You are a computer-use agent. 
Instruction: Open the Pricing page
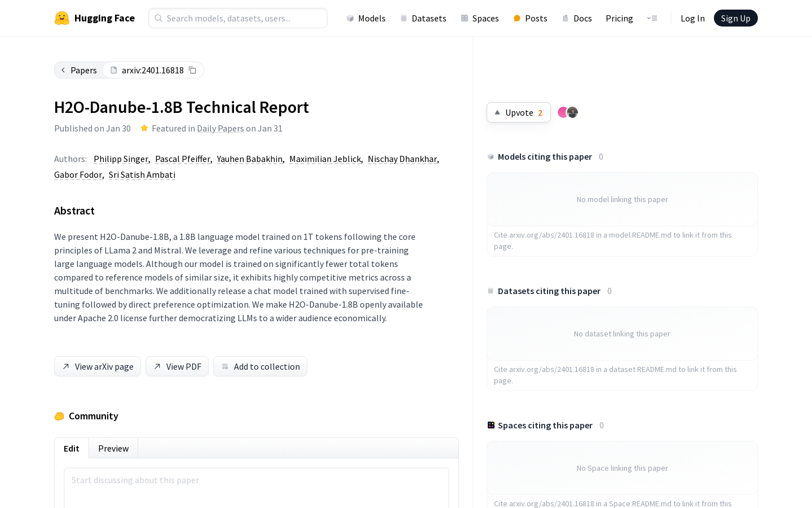pyautogui.click(x=619, y=18)
